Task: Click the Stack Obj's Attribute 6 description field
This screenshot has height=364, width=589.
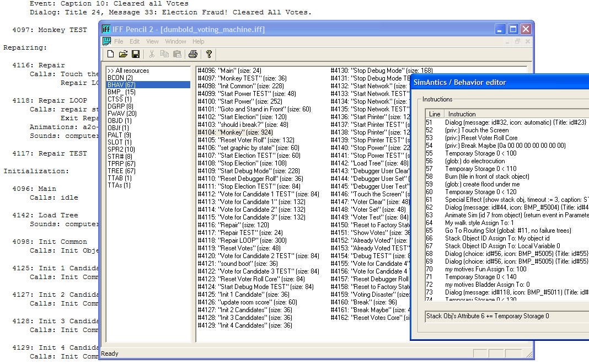Action: click(x=507, y=316)
